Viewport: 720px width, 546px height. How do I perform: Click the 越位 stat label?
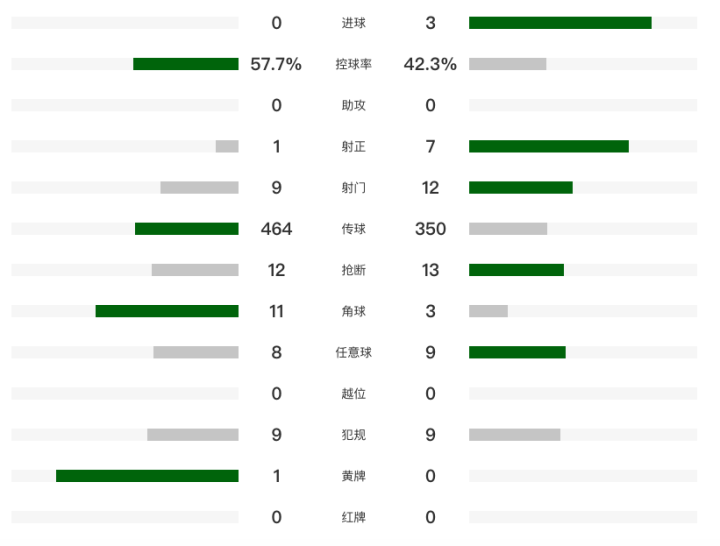(353, 393)
